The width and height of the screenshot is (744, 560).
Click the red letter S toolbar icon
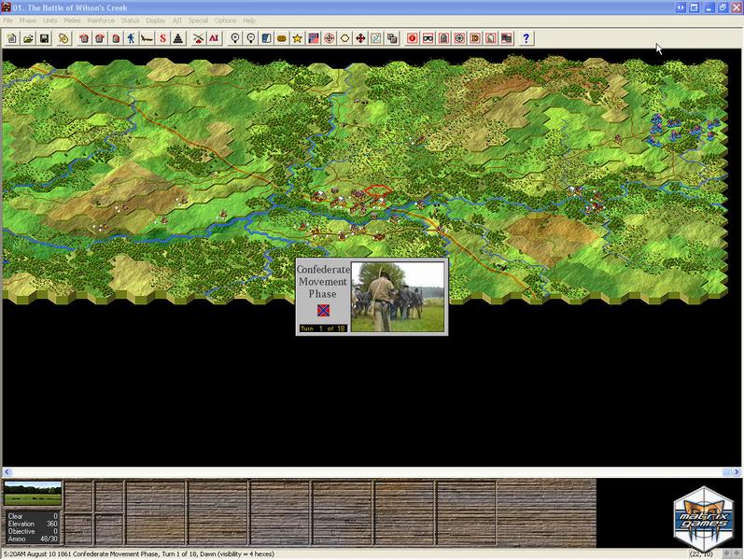point(162,38)
